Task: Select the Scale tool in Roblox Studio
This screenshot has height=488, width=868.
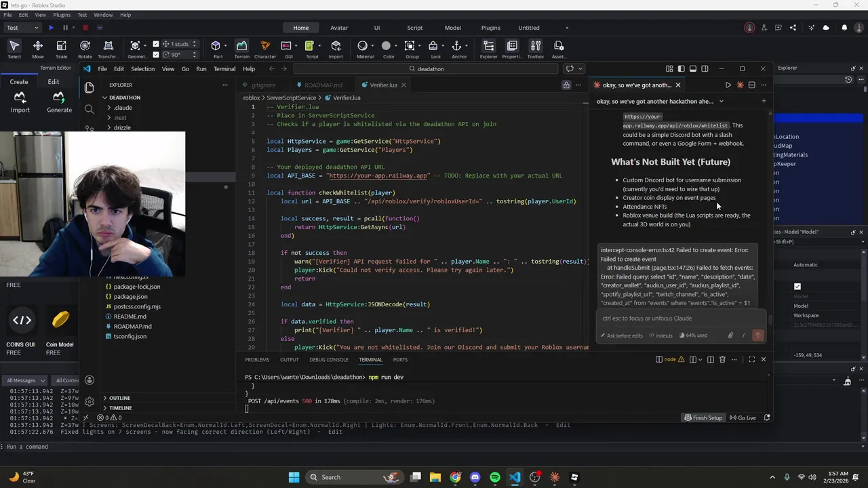Action: (61, 49)
